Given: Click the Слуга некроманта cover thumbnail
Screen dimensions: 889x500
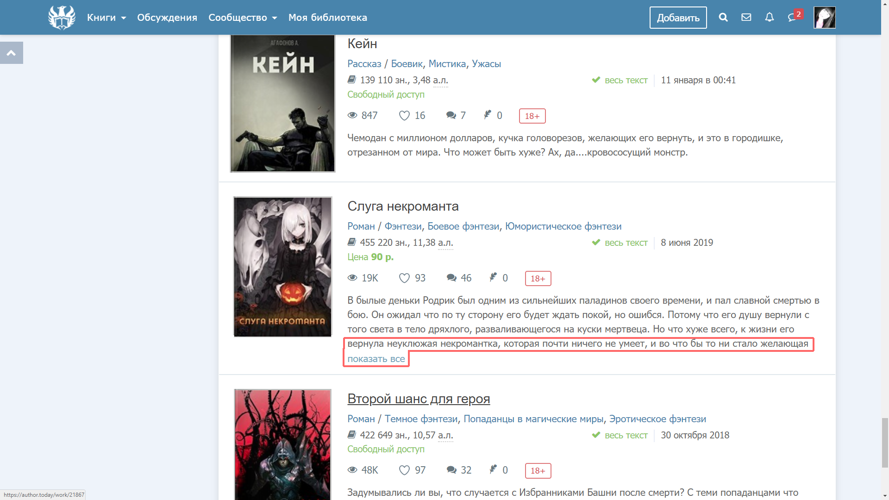Looking at the screenshot, I should 282,267.
